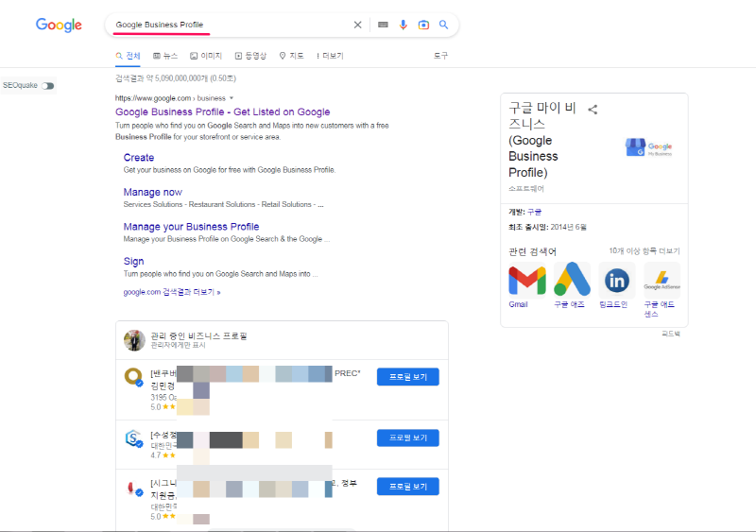756x532 pixels.
Task: Click 프로필 보기 for the 4.7 rated business
Action: pyautogui.click(x=408, y=438)
